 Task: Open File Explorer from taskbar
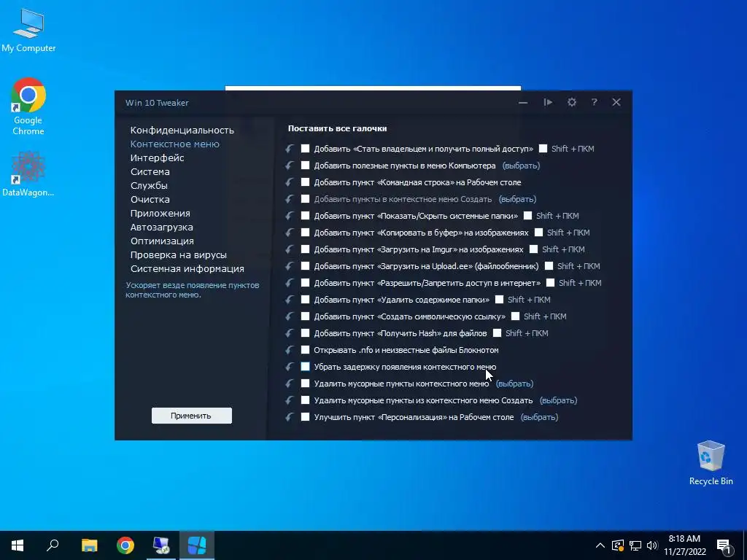pos(89,545)
